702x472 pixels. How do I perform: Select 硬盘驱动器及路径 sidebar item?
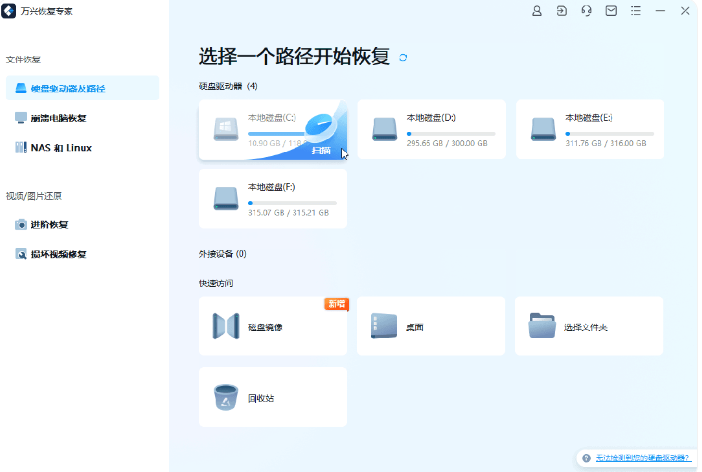(82, 88)
